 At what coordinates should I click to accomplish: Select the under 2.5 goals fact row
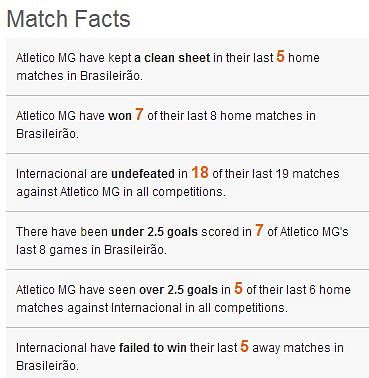point(187,241)
